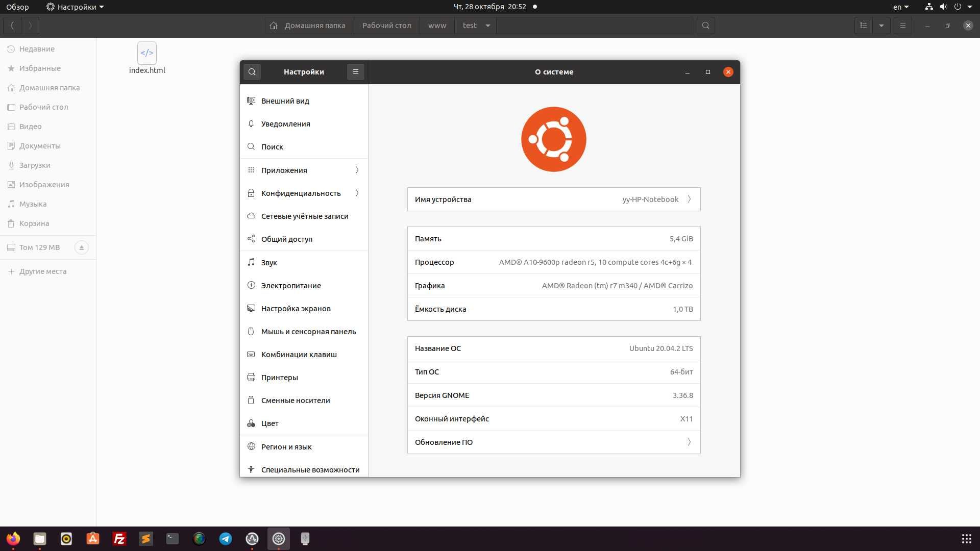The height and width of the screenshot is (551, 980).
Task: Open FileZilla from the dock
Action: click(x=119, y=539)
